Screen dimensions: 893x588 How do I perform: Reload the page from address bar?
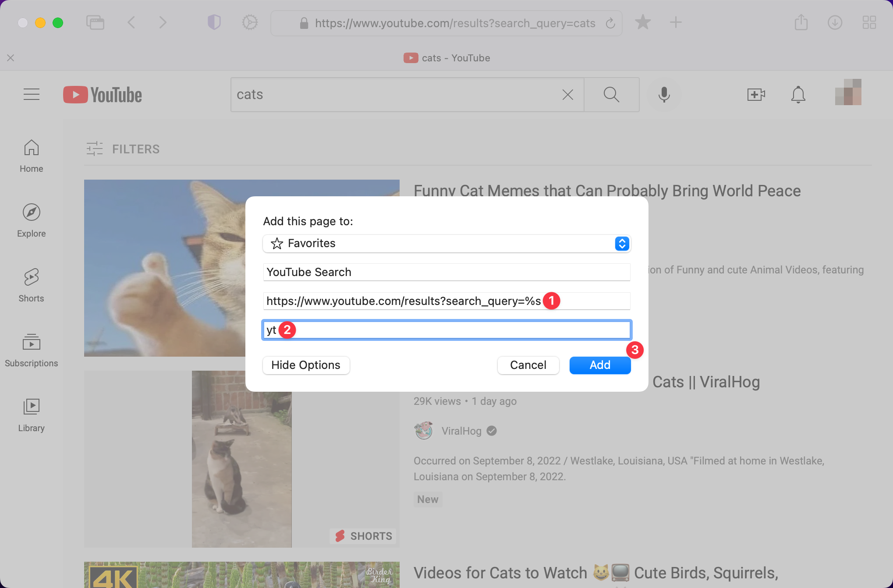[x=610, y=23]
